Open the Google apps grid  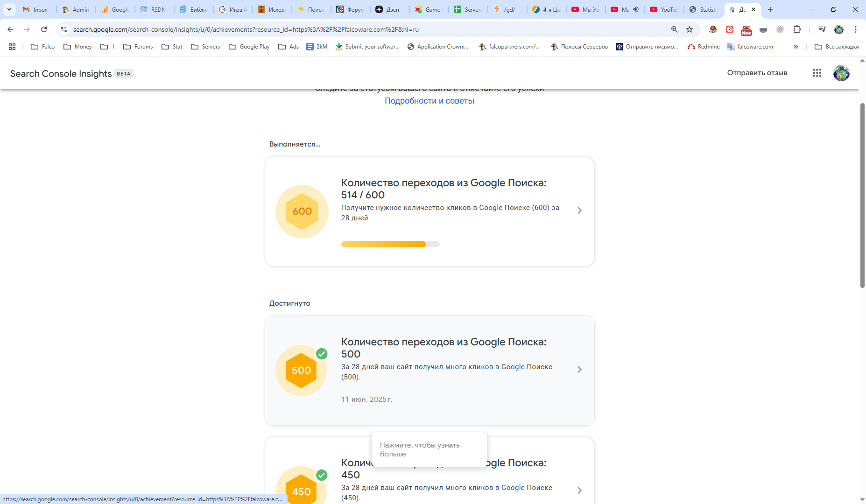[817, 73]
